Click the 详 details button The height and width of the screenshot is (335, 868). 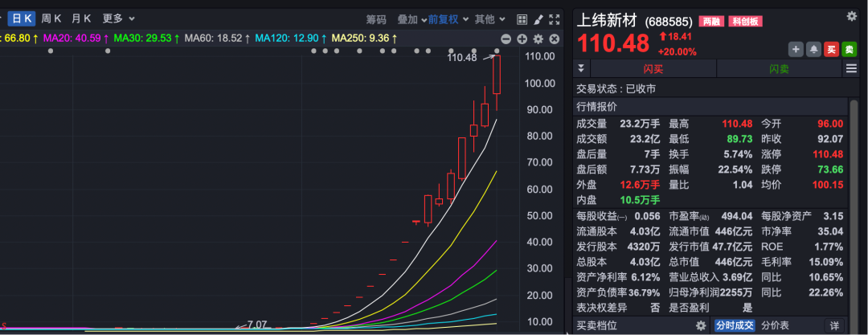835,325
